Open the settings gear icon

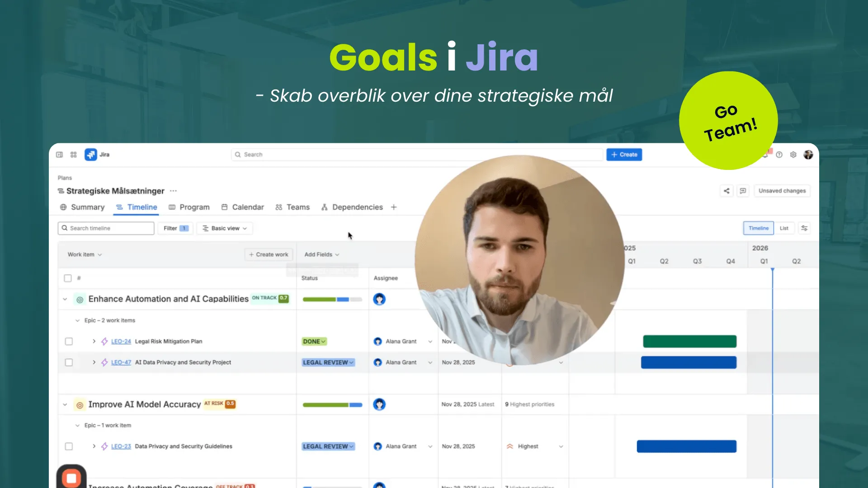point(793,155)
